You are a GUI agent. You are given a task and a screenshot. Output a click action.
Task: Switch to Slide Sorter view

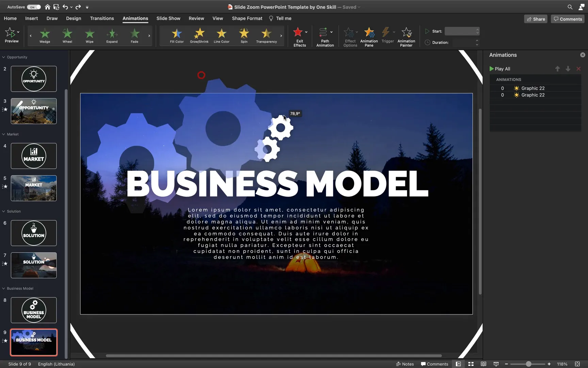click(471, 364)
